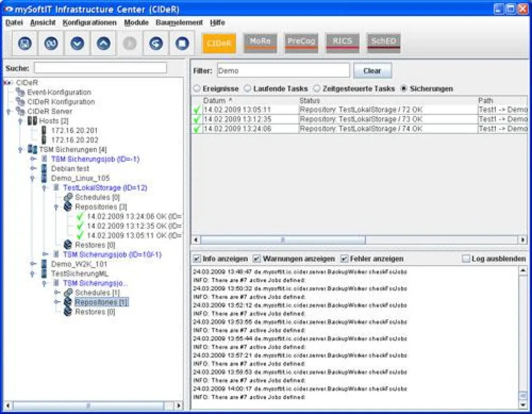Select the Zeitgesteuerte Tasks radio button

click(x=317, y=88)
